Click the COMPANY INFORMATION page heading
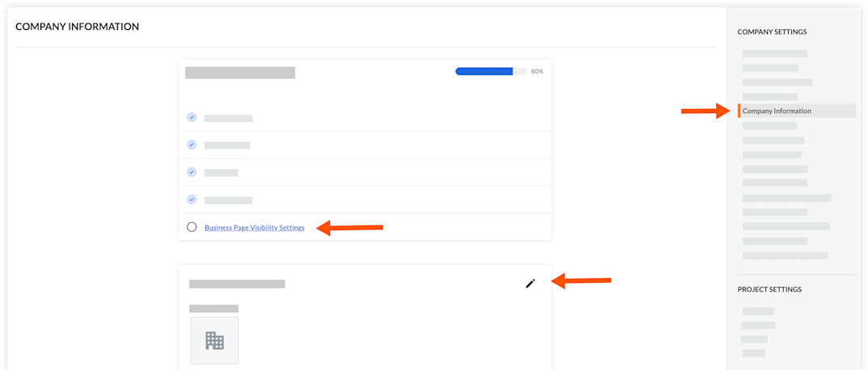This screenshot has height=370, width=868. (77, 27)
